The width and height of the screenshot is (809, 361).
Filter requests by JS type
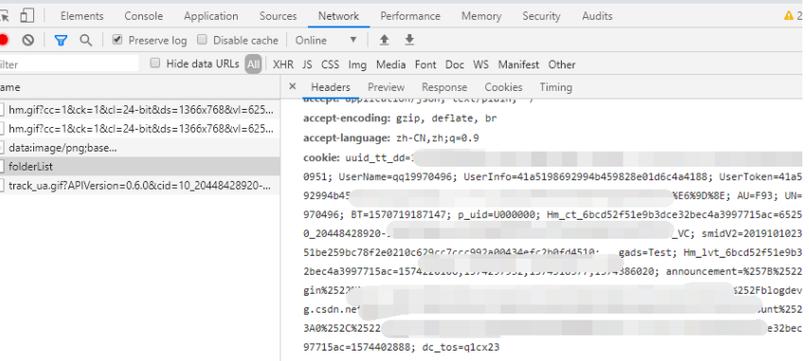pos(307,64)
